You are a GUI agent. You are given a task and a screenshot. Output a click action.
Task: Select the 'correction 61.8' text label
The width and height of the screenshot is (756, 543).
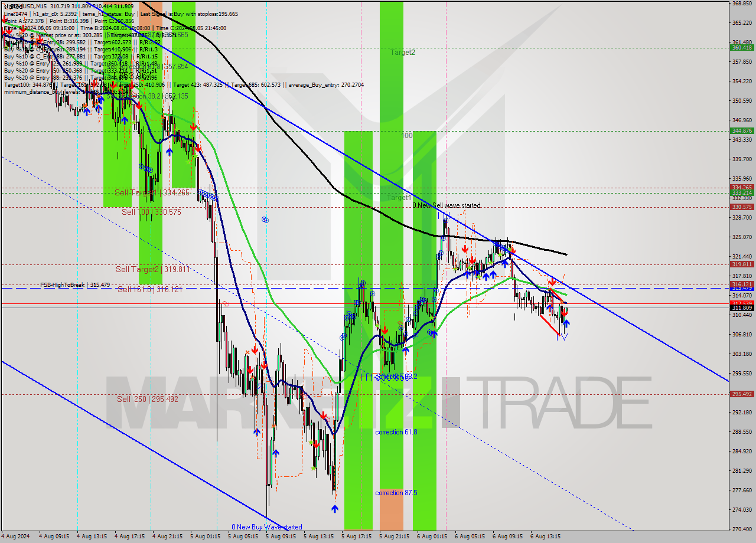pyautogui.click(x=396, y=432)
